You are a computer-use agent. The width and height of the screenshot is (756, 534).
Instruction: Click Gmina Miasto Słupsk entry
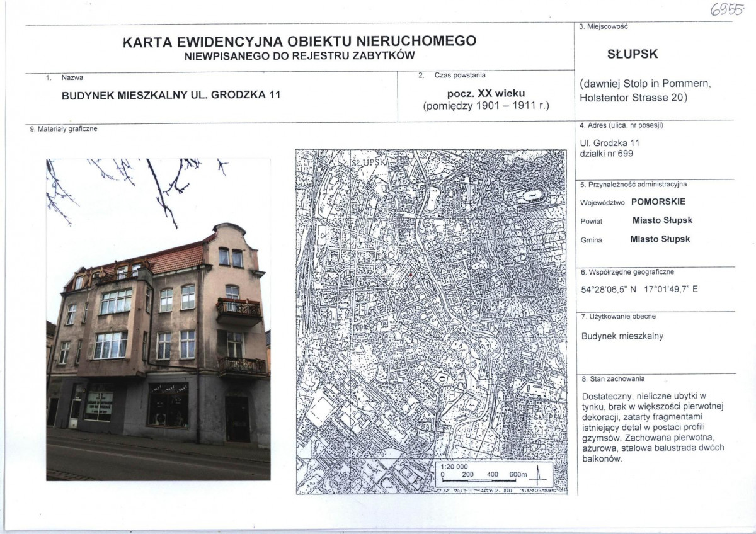coord(635,239)
